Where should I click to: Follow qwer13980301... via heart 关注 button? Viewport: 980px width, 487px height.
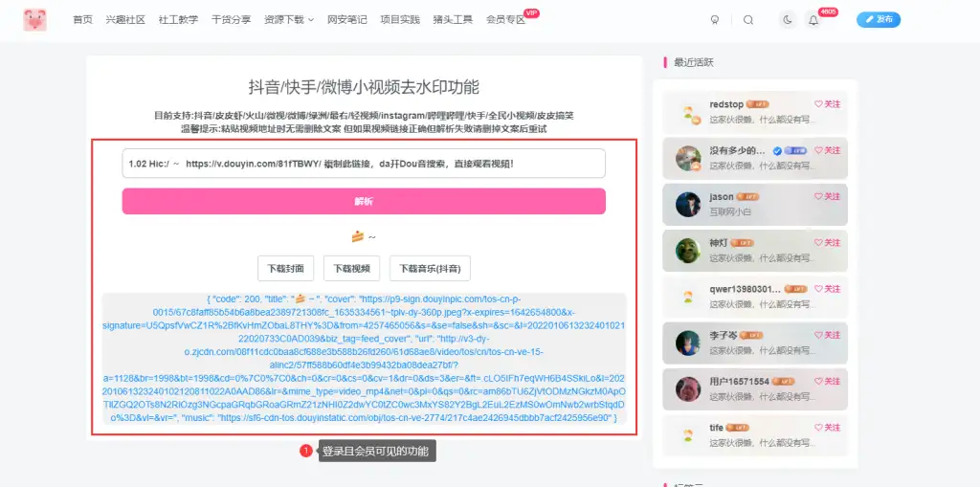(828, 289)
